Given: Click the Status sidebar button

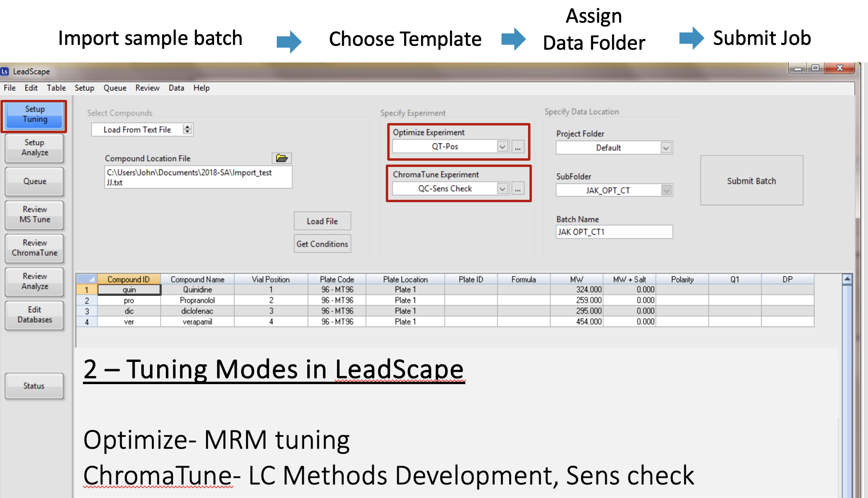Looking at the screenshot, I should (x=34, y=386).
